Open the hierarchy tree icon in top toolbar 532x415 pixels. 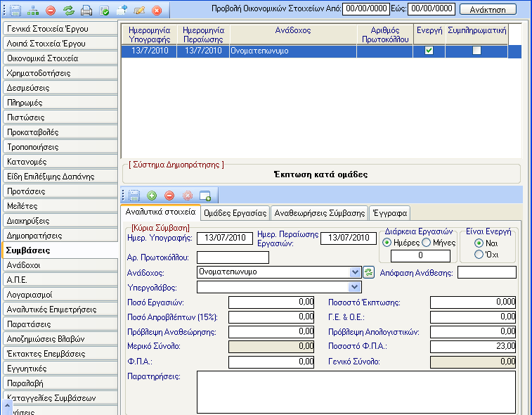tap(33, 11)
